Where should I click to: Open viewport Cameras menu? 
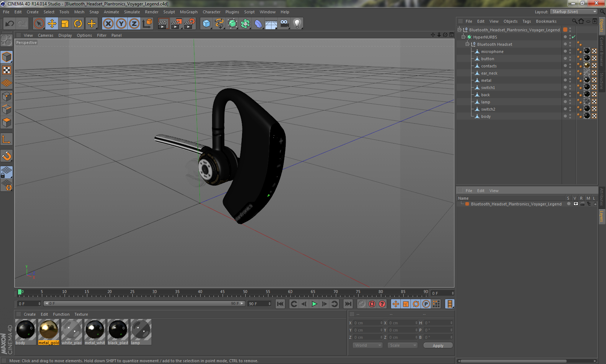(45, 35)
